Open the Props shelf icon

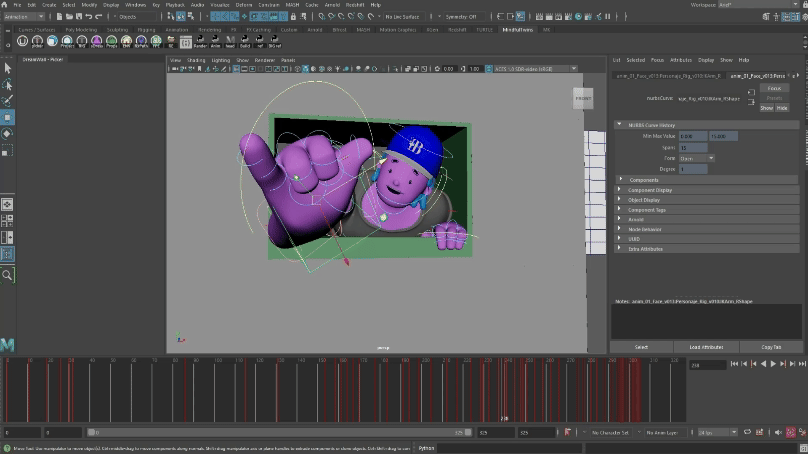[111, 41]
